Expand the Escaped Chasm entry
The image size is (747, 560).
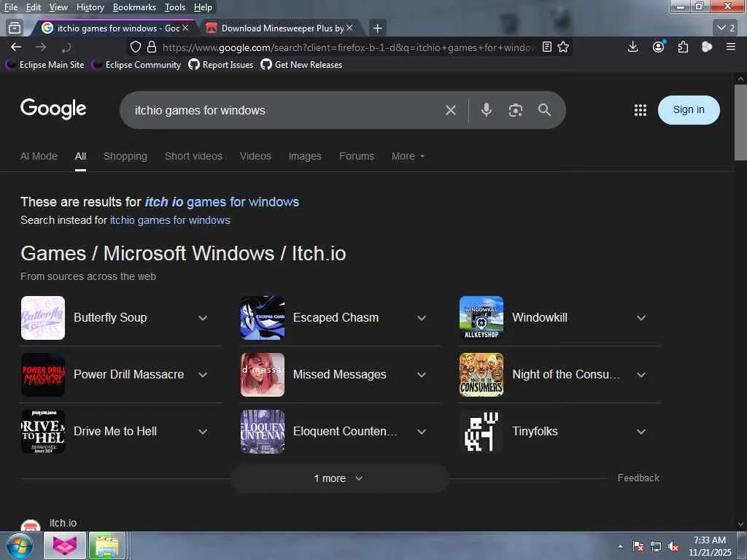pos(422,318)
